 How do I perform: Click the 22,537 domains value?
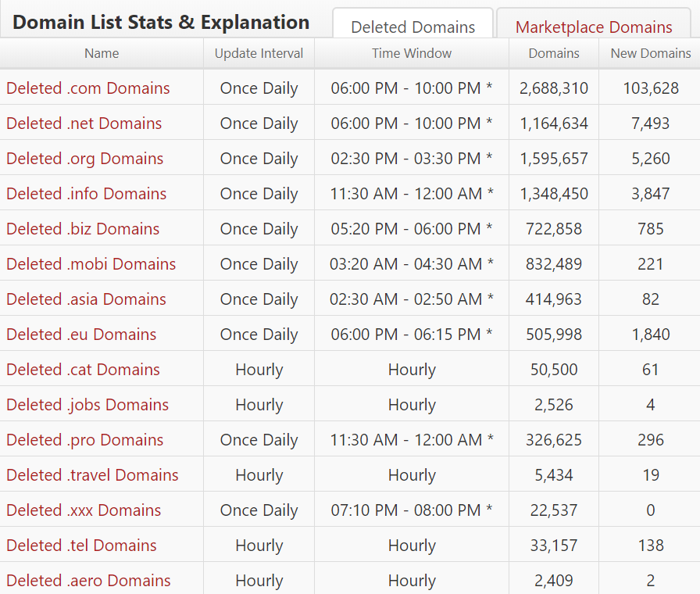(x=554, y=510)
